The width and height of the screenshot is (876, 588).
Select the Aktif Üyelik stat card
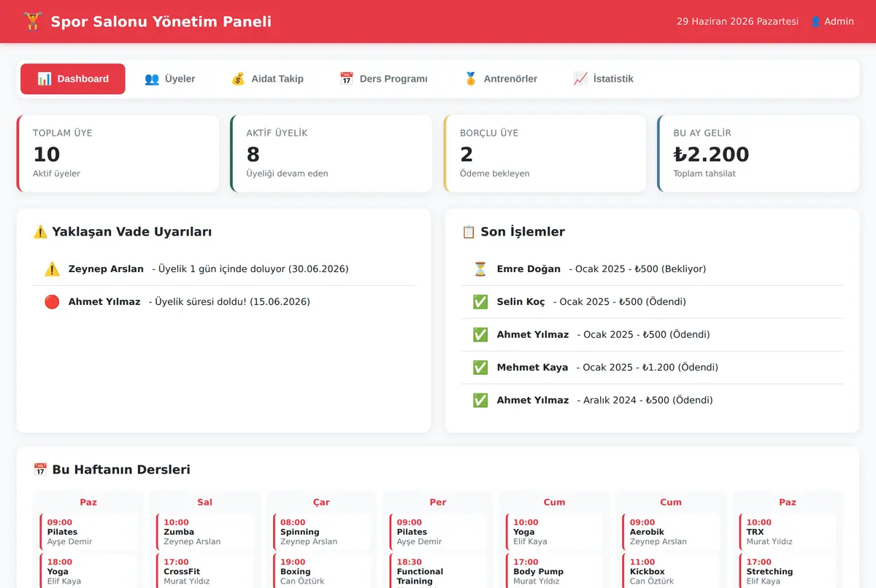click(x=331, y=153)
